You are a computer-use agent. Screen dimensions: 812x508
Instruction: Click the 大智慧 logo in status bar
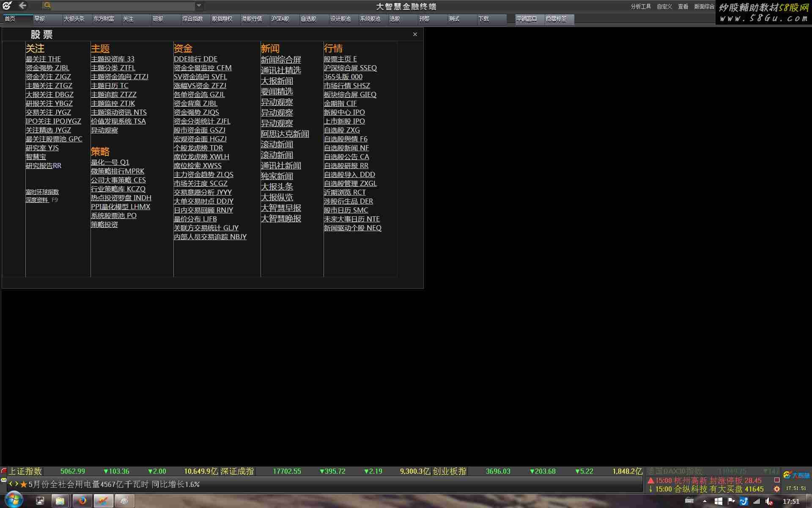[x=796, y=475]
